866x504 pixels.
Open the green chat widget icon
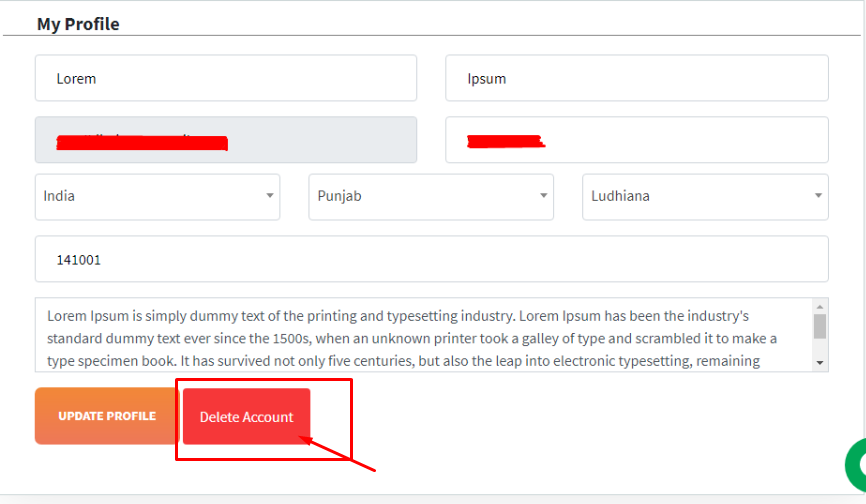tap(856, 465)
